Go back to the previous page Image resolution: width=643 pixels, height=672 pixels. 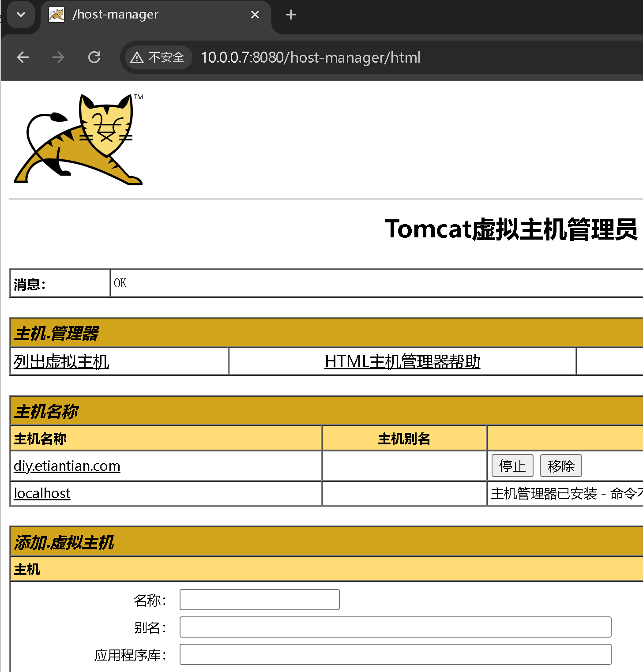pyautogui.click(x=23, y=57)
